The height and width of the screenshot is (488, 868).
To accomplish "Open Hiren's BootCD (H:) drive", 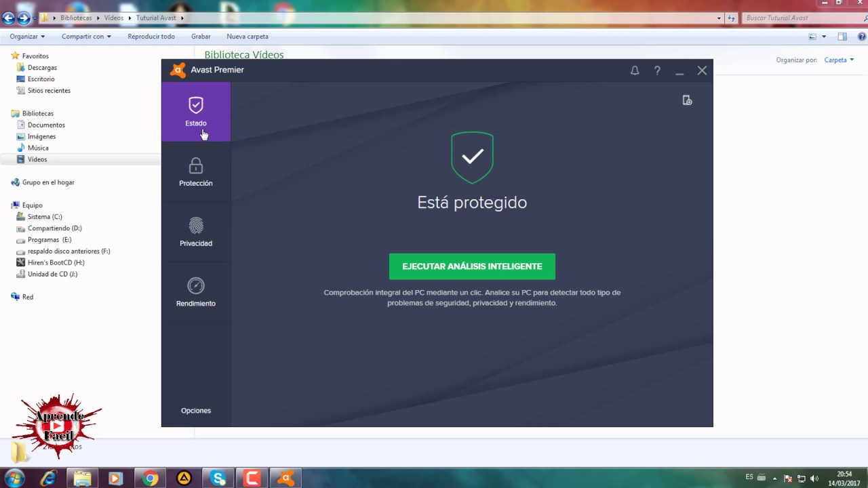I will pos(56,263).
